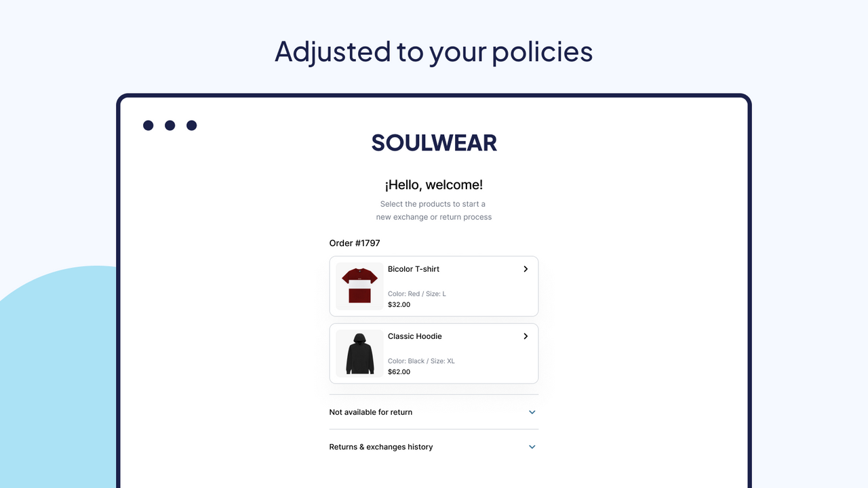
Task: Click the chevron beside Returns & exchanges history
Action: coord(532,447)
